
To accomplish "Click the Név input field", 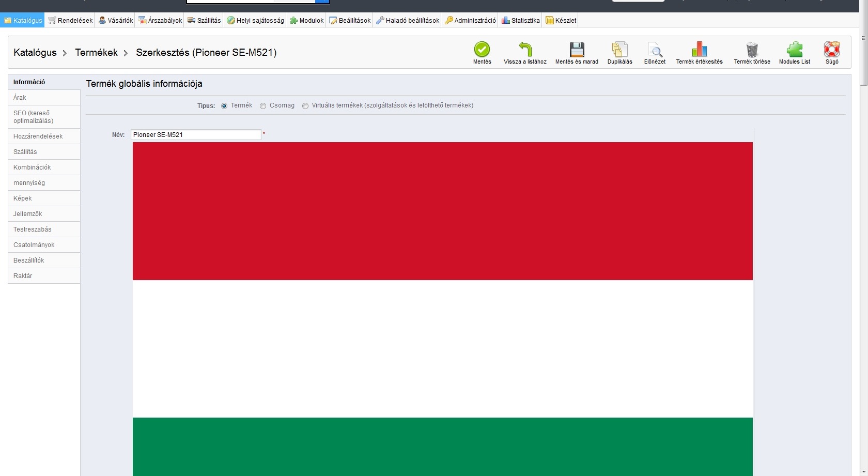I will [x=196, y=135].
